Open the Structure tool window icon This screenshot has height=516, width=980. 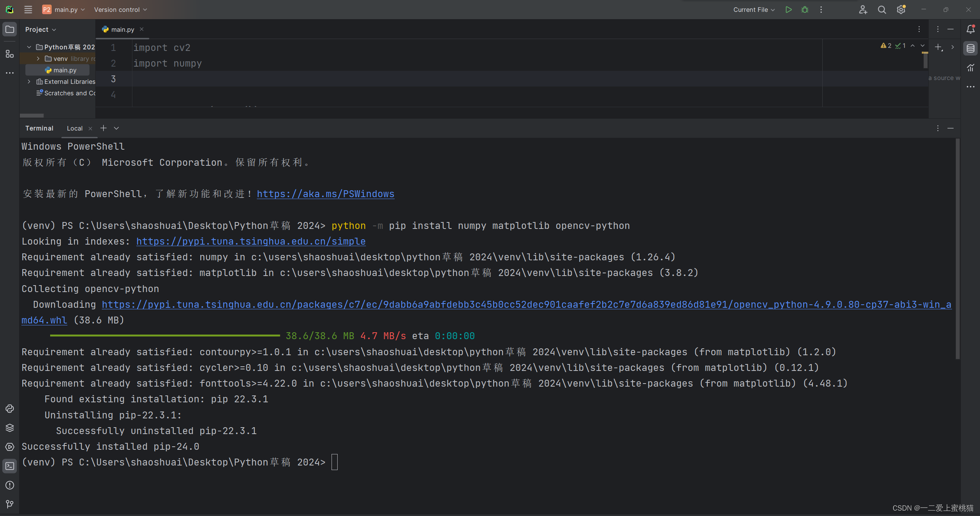(10, 54)
